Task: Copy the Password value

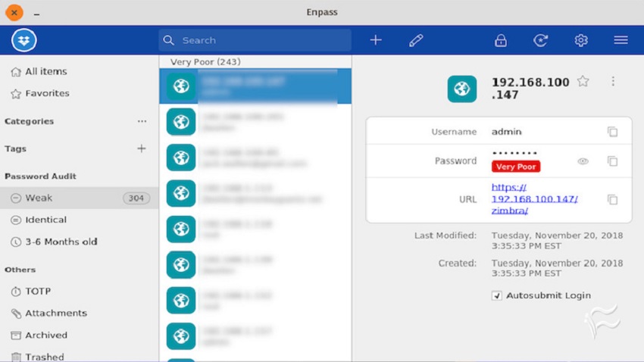Action: pyautogui.click(x=612, y=161)
